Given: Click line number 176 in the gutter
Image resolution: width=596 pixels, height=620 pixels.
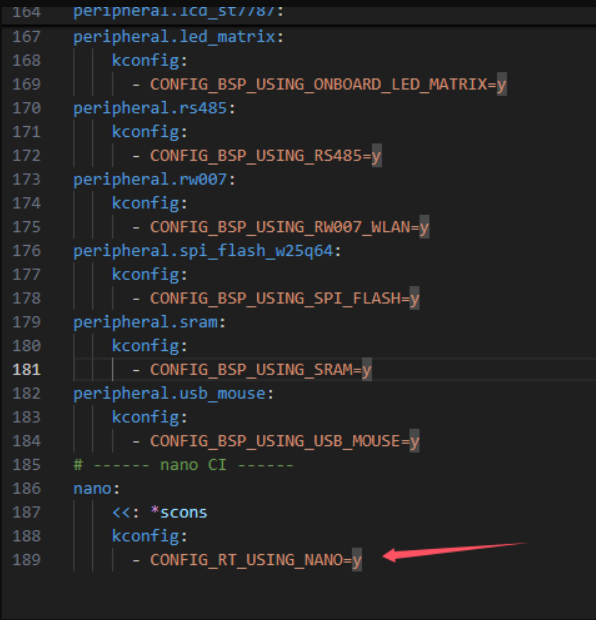Looking at the screenshot, I should tap(26, 251).
